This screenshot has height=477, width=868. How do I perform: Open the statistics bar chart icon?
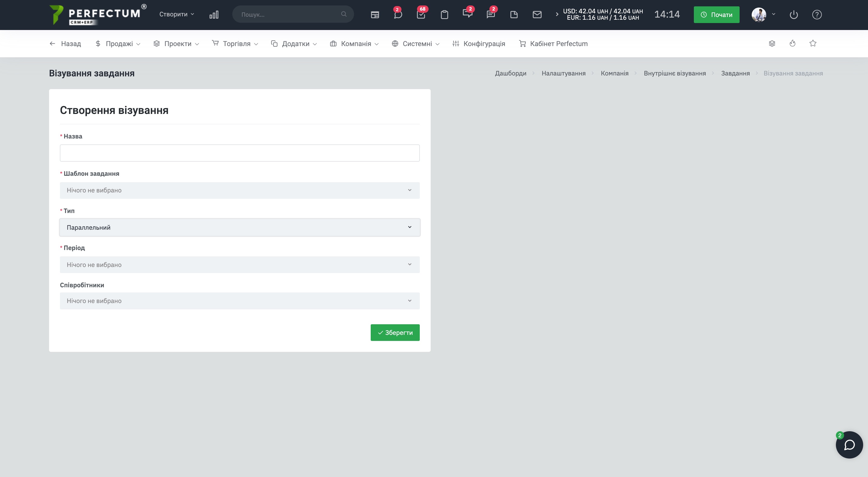tap(214, 15)
